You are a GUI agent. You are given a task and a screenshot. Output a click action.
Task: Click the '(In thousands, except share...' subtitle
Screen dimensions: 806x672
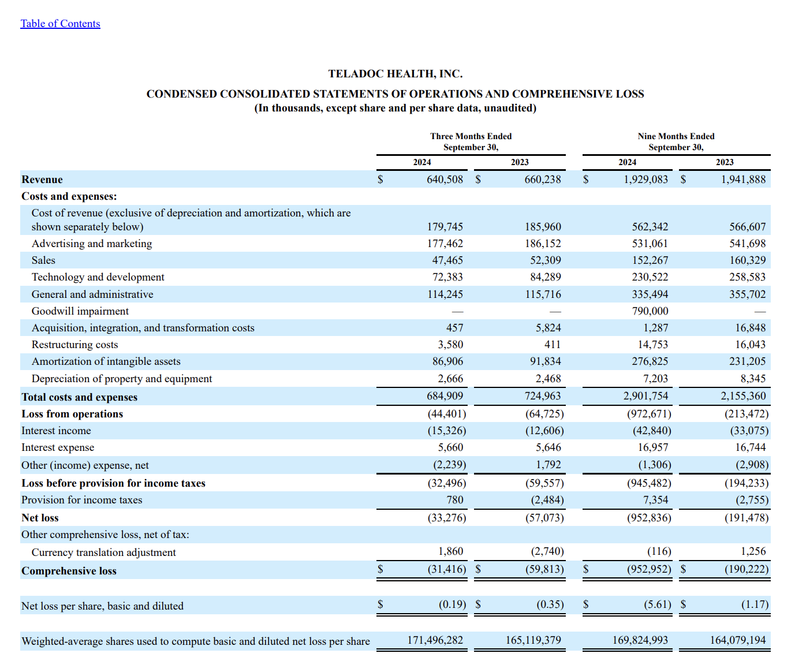pos(395,109)
